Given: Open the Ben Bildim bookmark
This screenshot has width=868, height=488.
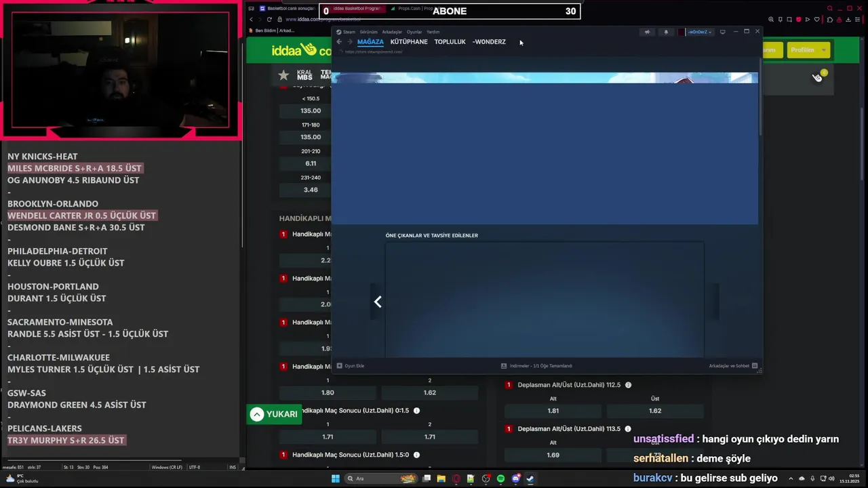Looking at the screenshot, I should (x=271, y=30).
